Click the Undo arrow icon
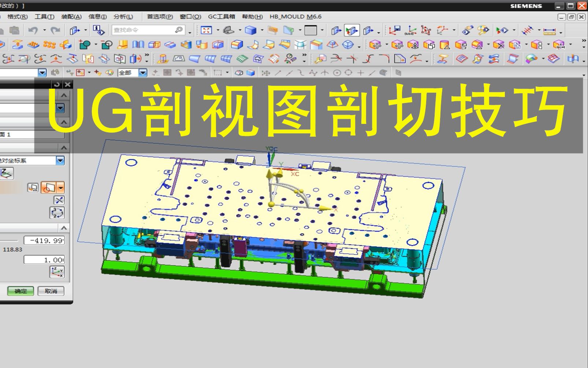Image resolution: width=588 pixels, height=368 pixels. [33, 30]
